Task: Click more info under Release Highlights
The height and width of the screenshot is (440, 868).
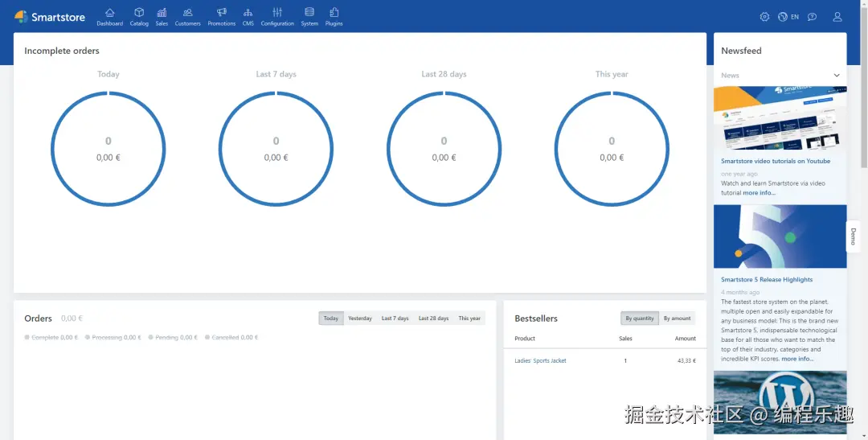Action: 797,359
